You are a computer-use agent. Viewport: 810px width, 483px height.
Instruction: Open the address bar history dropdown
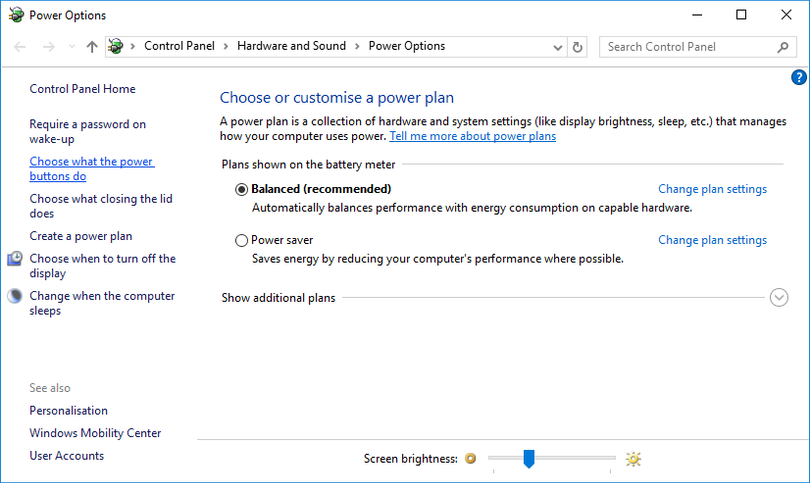pyautogui.click(x=558, y=47)
